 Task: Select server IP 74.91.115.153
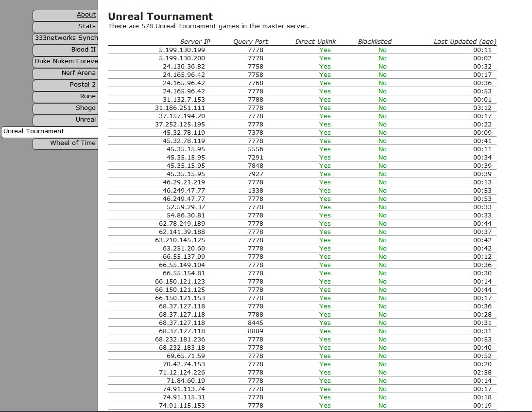[182, 405]
